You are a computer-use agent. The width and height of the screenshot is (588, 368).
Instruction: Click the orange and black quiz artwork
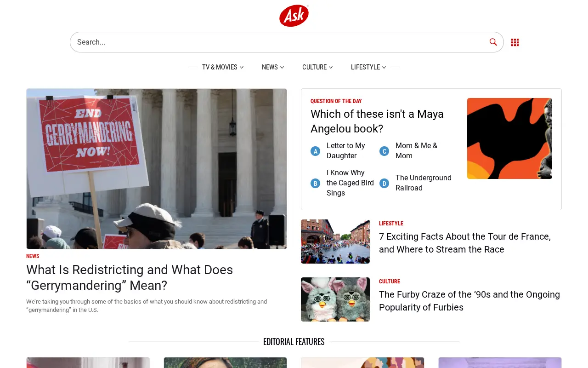(509, 138)
